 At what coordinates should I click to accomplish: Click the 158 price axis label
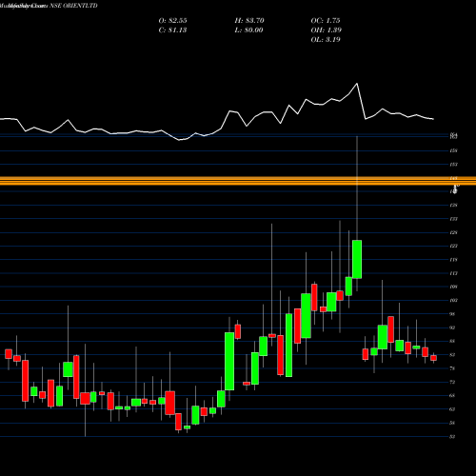coord(453,150)
